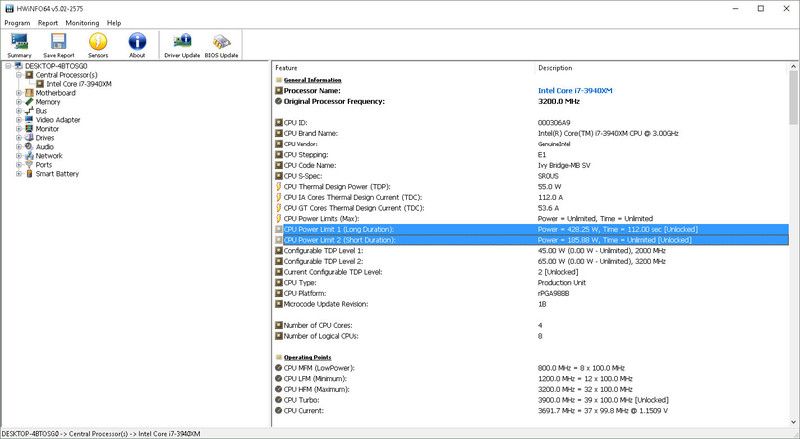Click the Monitor node icon
Screen dimensions: 800x439
[29, 129]
